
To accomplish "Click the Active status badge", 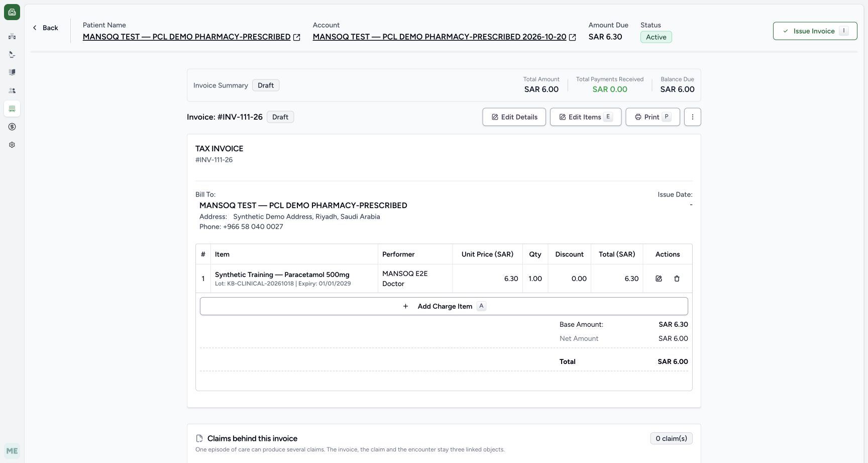I will (656, 37).
